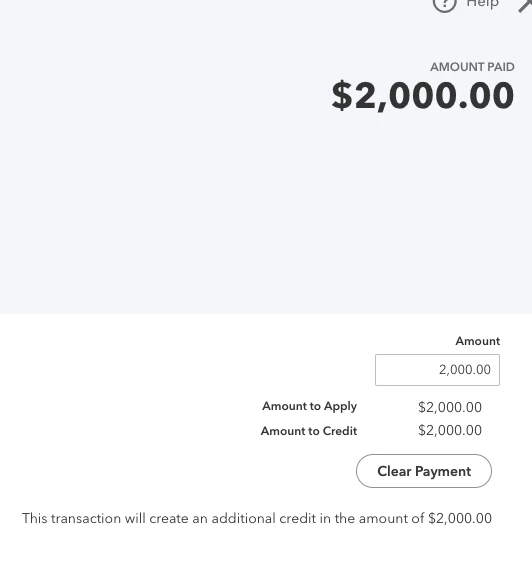Screen dimensions: 532x586
Task: Click the Help question mark icon
Action: tap(444, 4)
